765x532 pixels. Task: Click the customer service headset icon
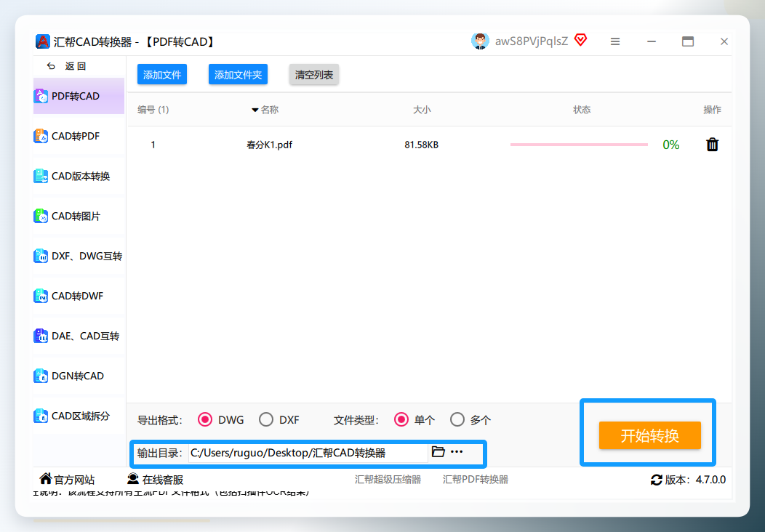[x=132, y=478]
